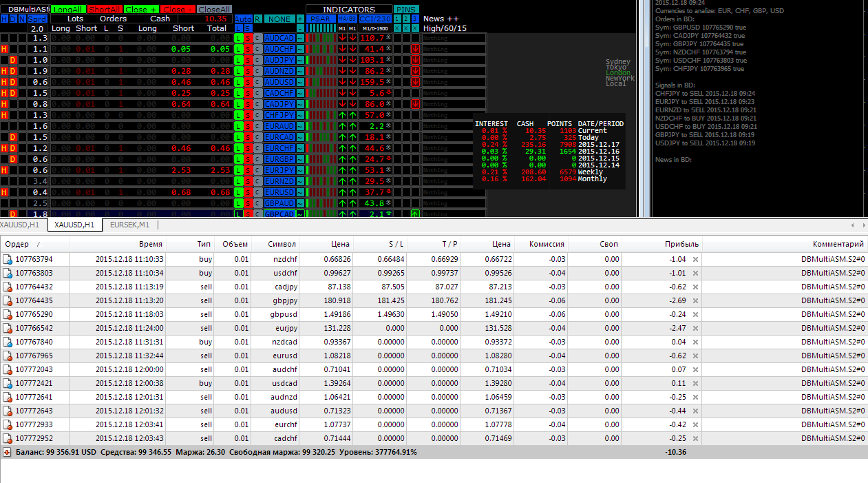Toggle the H header filter button
The height and width of the screenshot is (483, 868).
4,19
